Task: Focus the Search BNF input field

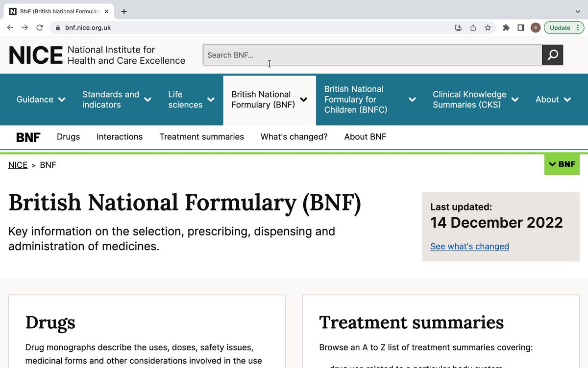Action: tap(372, 55)
